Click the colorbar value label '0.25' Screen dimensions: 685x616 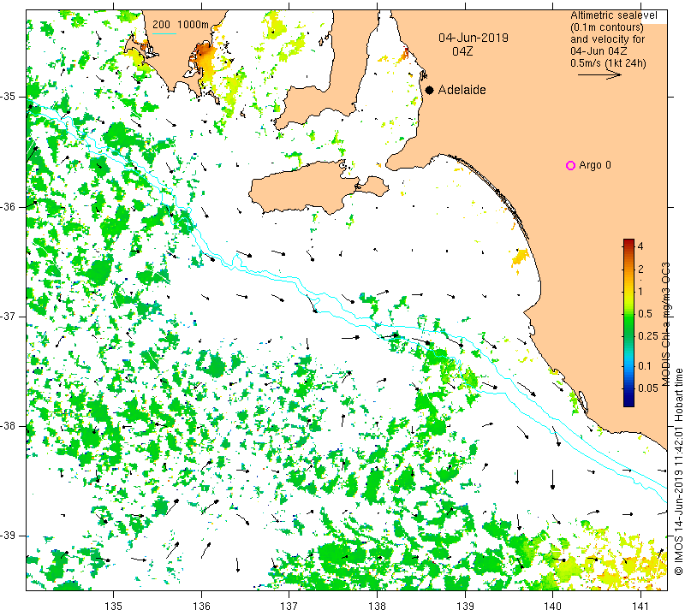tap(647, 335)
